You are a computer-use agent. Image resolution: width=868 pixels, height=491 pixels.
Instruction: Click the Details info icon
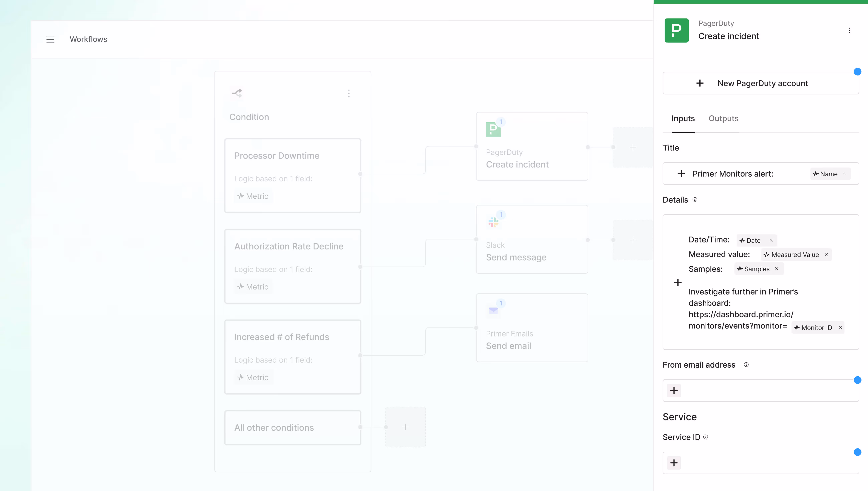pos(695,200)
